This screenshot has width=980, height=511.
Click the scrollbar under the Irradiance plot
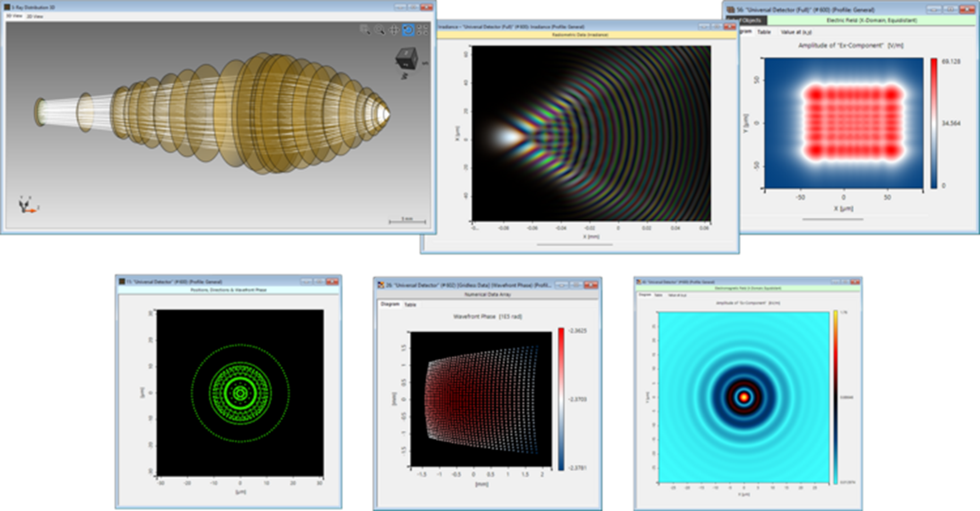click(574, 245)
